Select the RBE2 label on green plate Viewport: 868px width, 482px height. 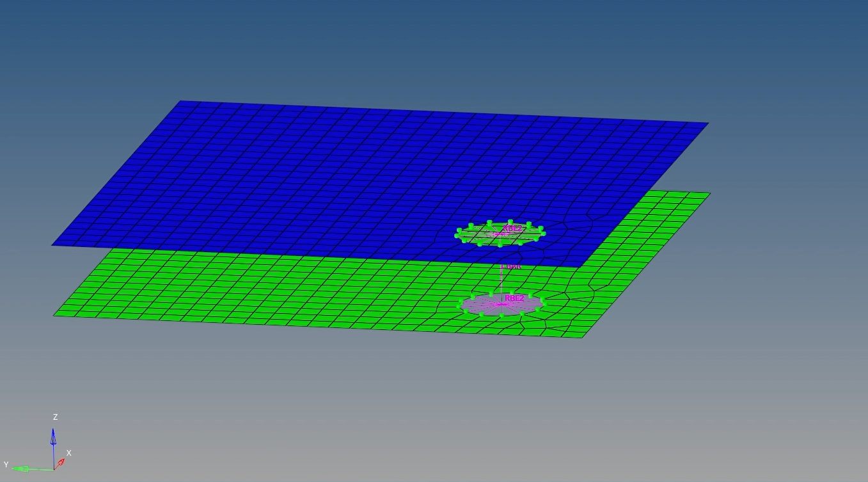[x=514, y=298]
